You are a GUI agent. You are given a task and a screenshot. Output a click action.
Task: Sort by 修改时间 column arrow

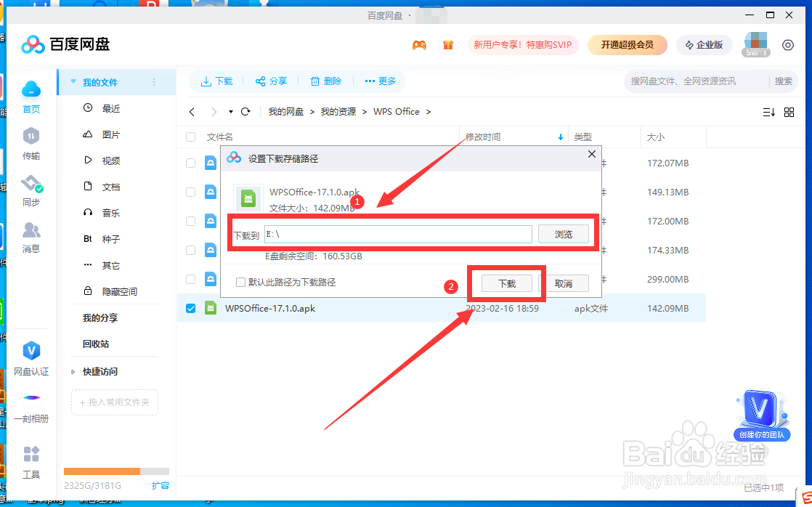tap(560, 137)
